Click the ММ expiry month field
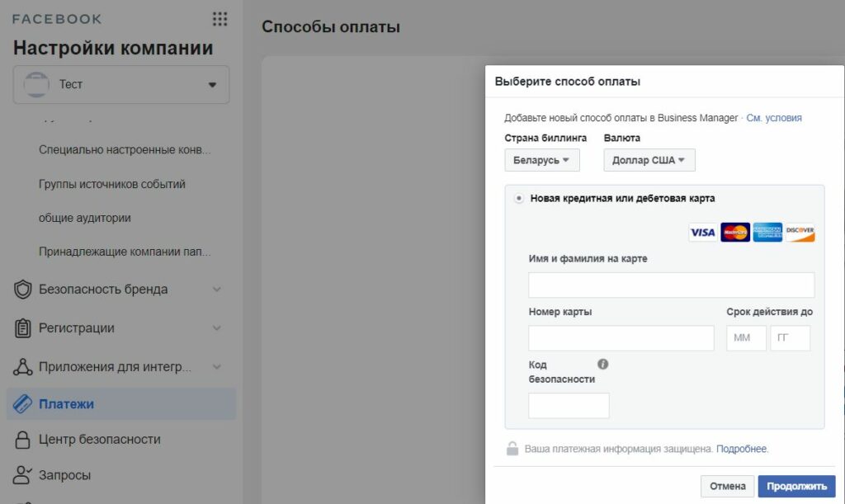845x504 pixels. point(746,338)
